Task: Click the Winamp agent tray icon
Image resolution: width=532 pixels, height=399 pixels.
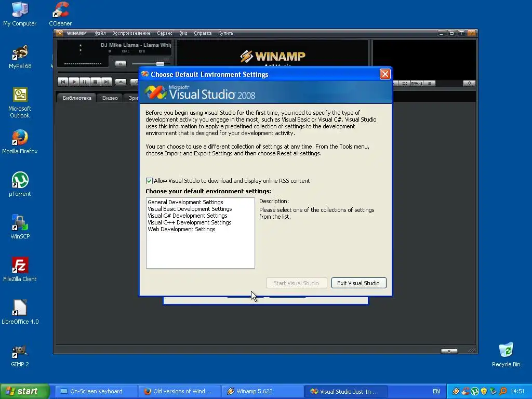Action: [456, 391]
